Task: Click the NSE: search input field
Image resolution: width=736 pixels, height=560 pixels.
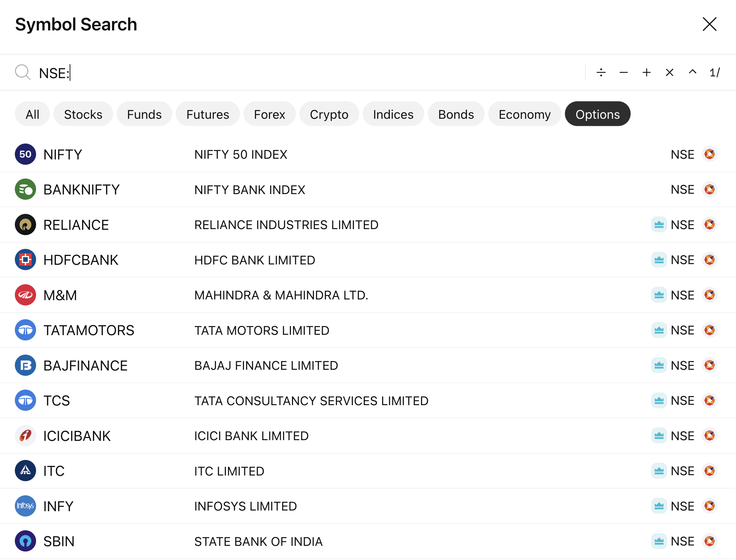Action: pyautogui.click(x=283, y=73)
